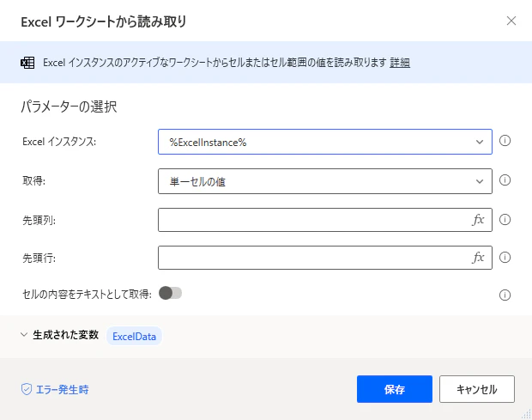Open variable picker fx in 先頭行 field
The image size is (532, 420).
(x=479, y=258)
